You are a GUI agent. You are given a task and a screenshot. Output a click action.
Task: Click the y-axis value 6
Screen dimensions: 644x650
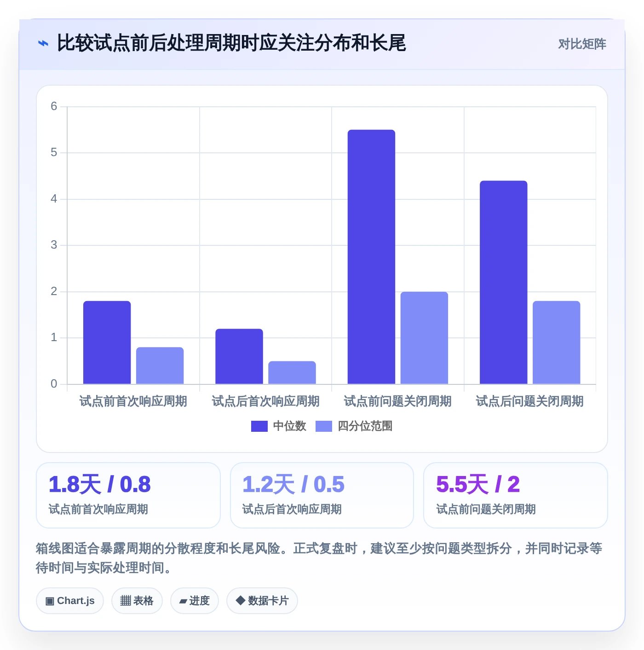point(54,106)
